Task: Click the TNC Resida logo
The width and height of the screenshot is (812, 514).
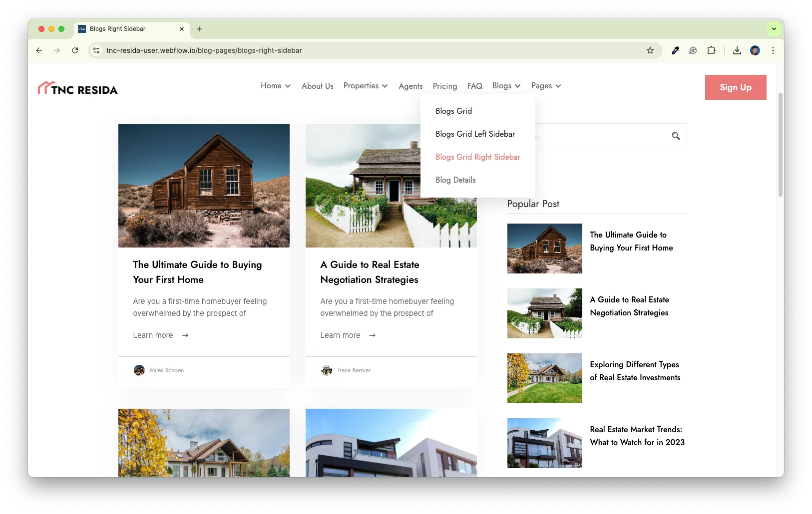Action: 78,88
